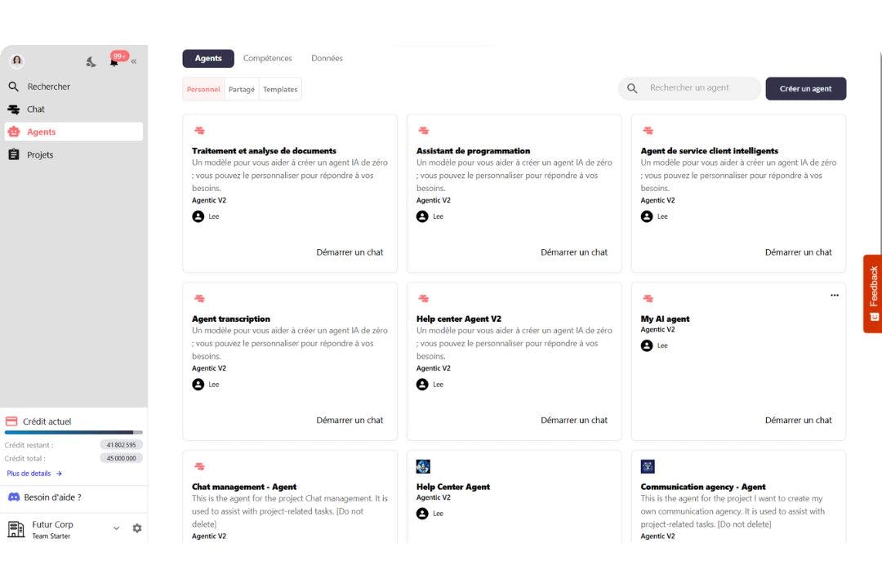Open the Discord help icon
882x588 pixels.
pyautogui.click(x=14, y=497)
